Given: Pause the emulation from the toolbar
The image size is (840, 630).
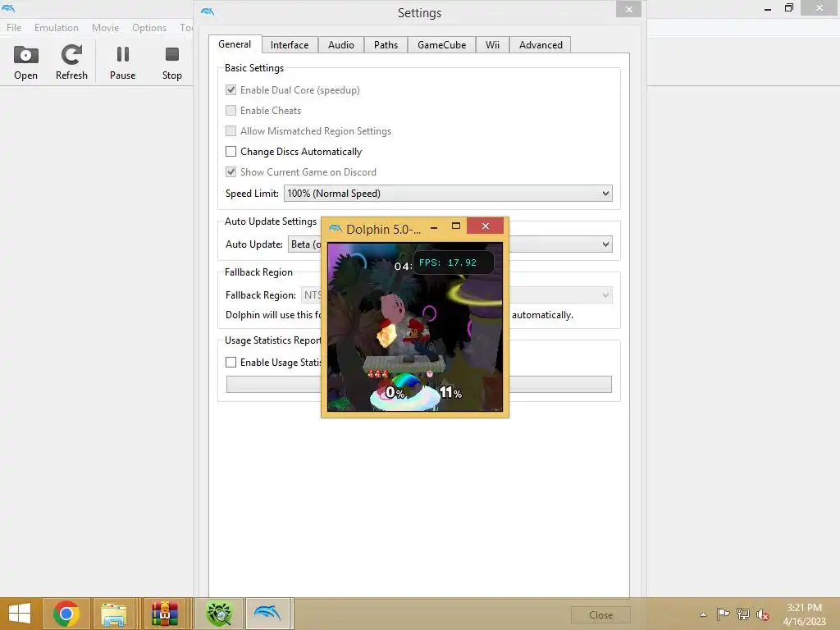Looking at the screenshot, I should pos(123,62).
